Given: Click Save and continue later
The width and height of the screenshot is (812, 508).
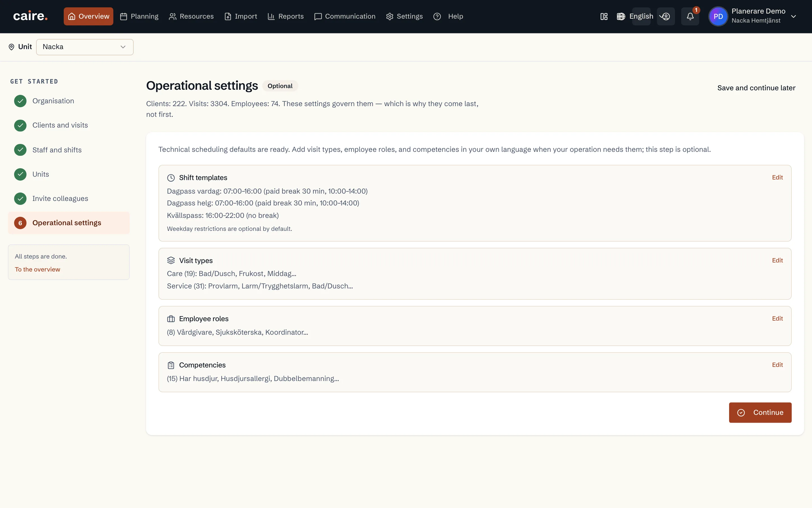Looking at the screenshot, I should tap(756, 88).
